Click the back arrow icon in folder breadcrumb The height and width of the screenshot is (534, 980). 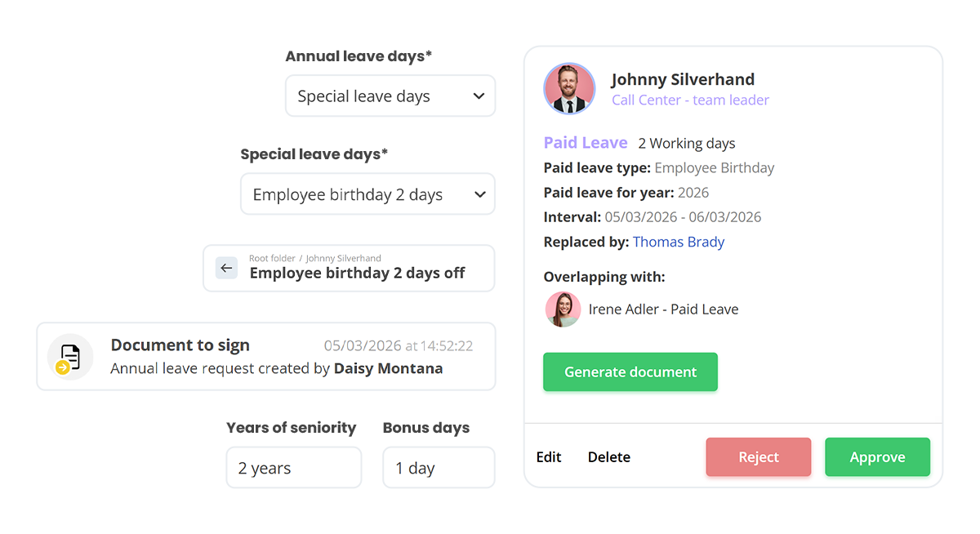coord(226,268)
